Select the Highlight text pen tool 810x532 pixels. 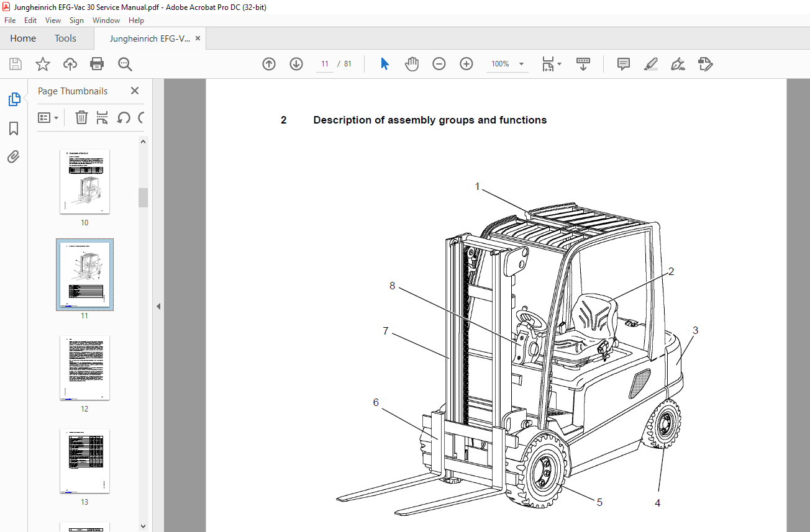(651, 64)
